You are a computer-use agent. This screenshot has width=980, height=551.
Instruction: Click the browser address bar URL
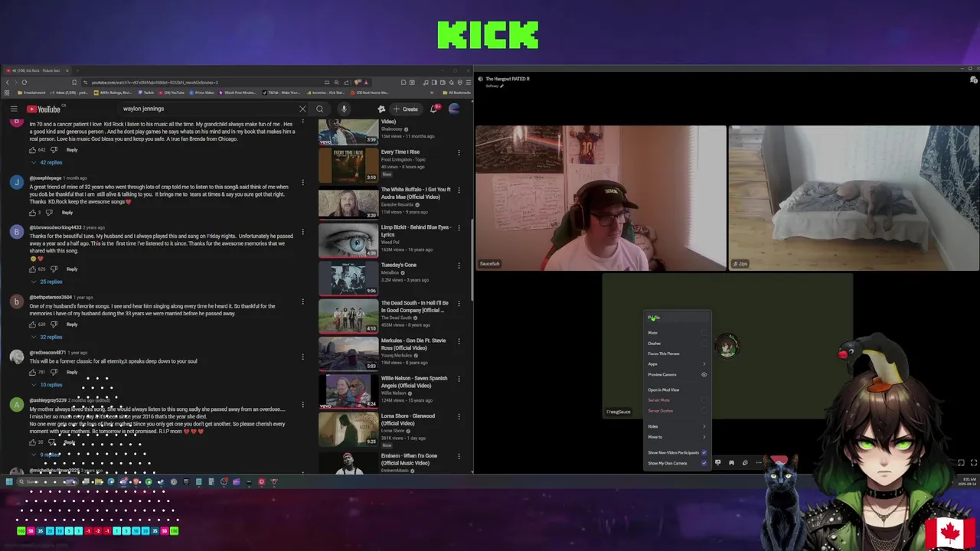(x=155, y=82)
